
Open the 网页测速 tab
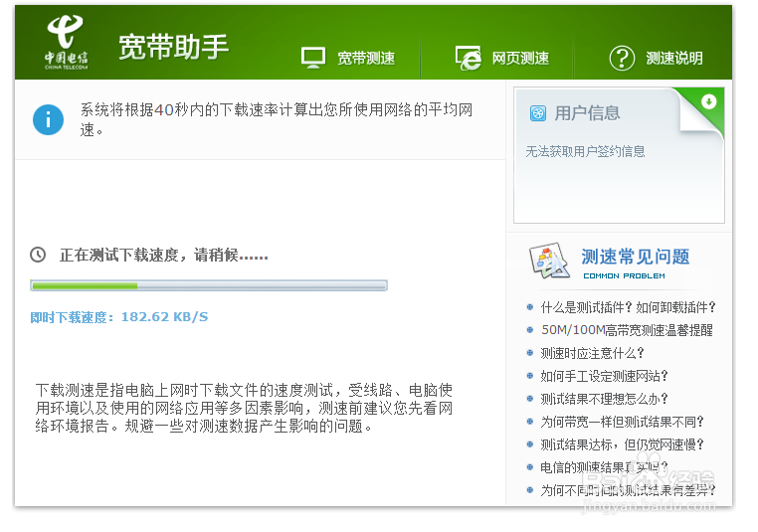[520, 59]
